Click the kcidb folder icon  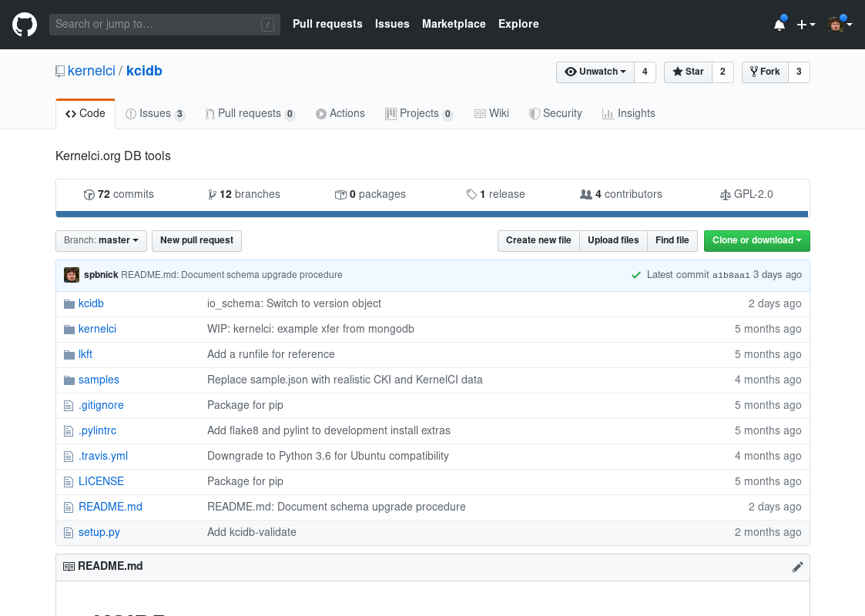coord(69,304)
